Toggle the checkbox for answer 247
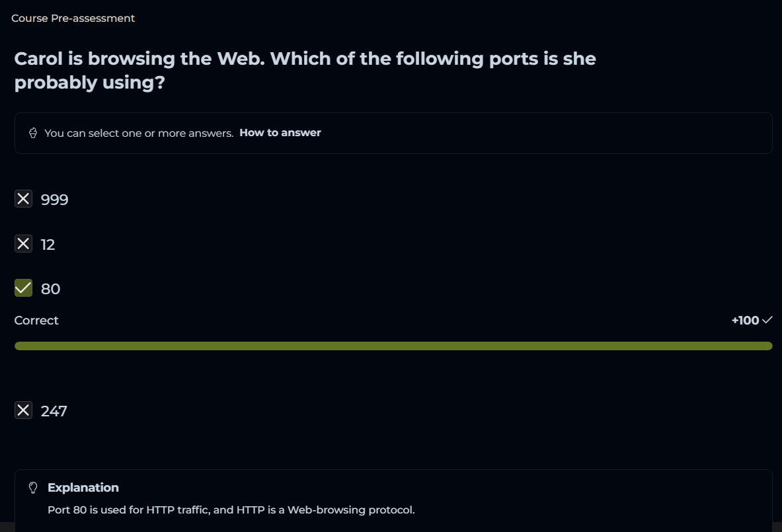 coord(23,410)
